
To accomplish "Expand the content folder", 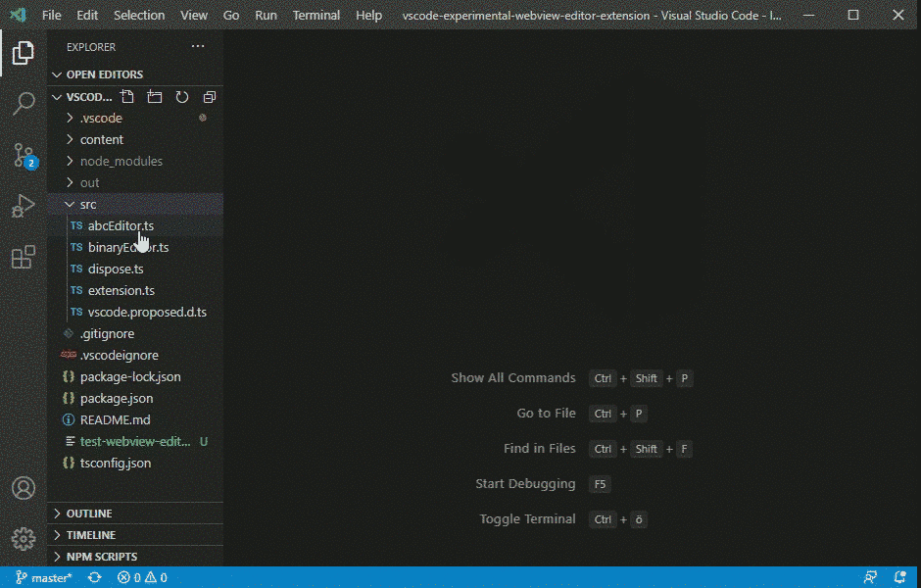I will tap(135, 140).
